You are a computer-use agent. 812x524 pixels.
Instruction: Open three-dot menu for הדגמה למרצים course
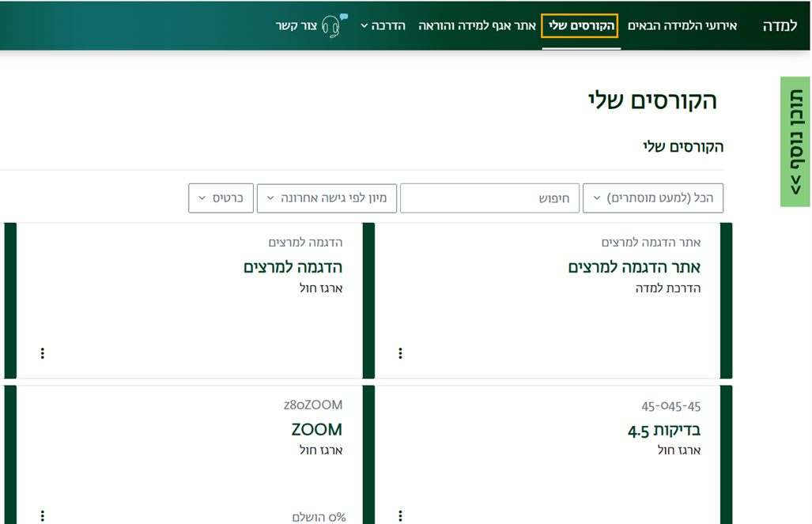point(43,353)
